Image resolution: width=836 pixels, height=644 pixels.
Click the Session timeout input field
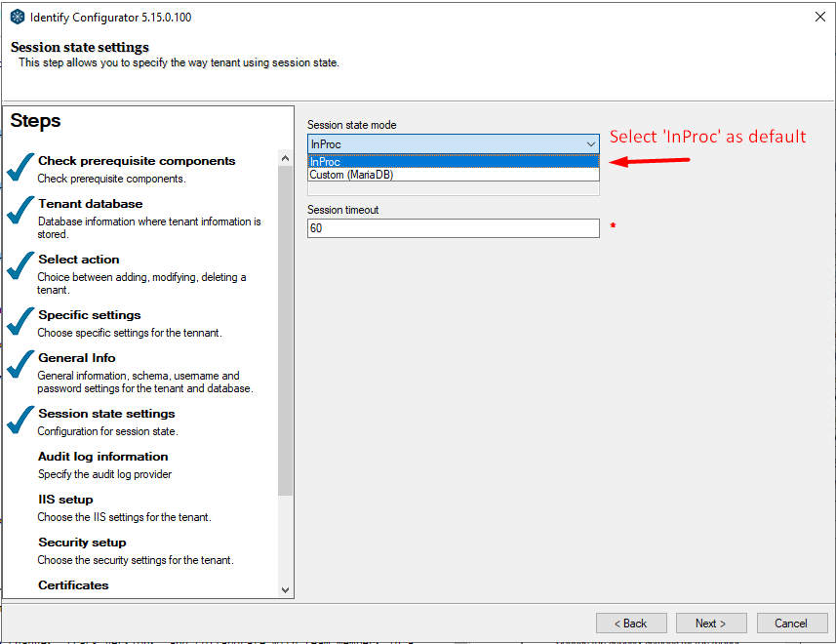point(454,228)
